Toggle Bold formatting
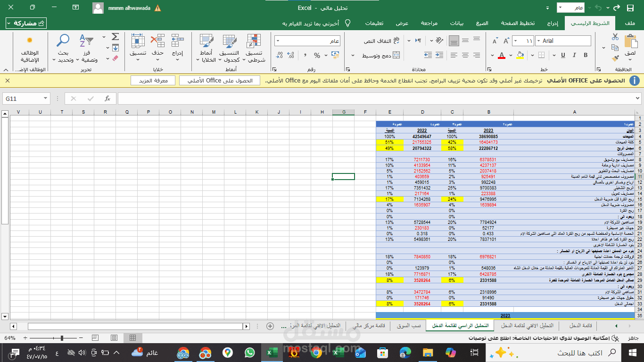The width and height of the screenshot is (644, 362). 586,55
